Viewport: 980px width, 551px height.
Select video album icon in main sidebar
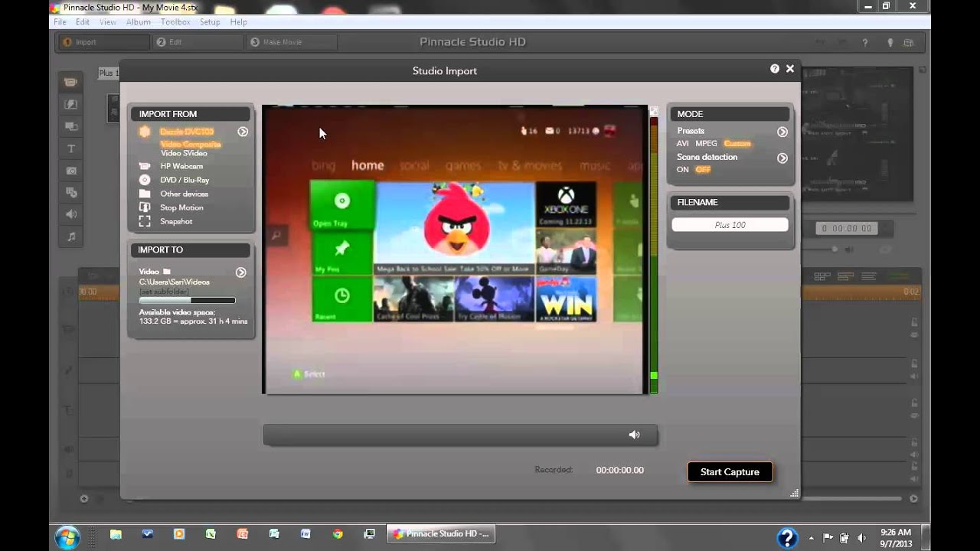pos(71,82)
